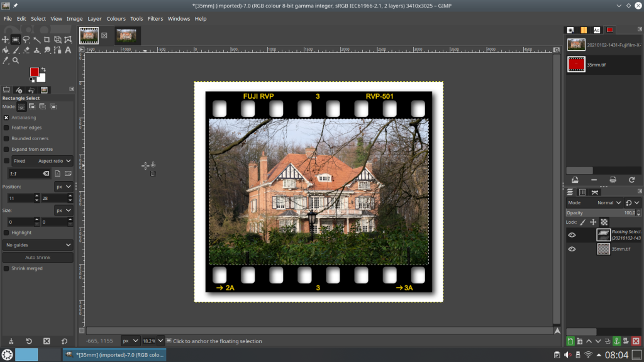Choose Subtract from selection mode
Image resolution: width=644 pixels, height=362 pixels.
[43, 107]
